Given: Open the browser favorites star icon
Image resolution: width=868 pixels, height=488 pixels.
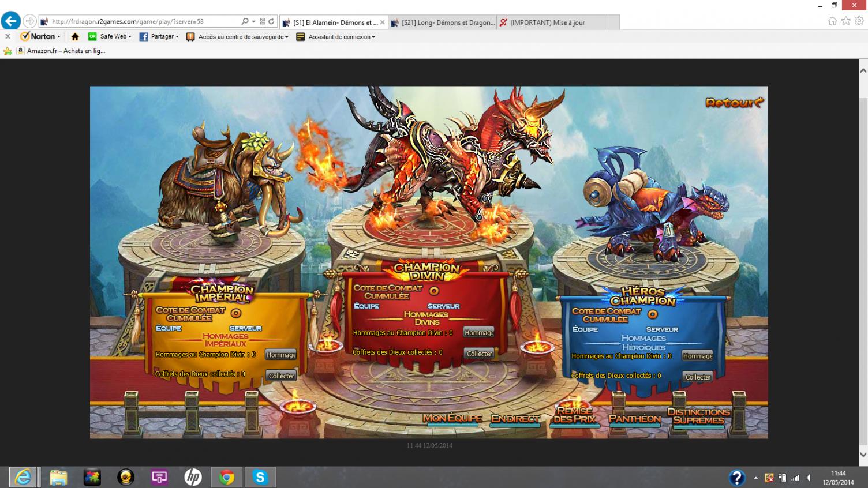Looking at the screenshot, I should pos(845,21).
